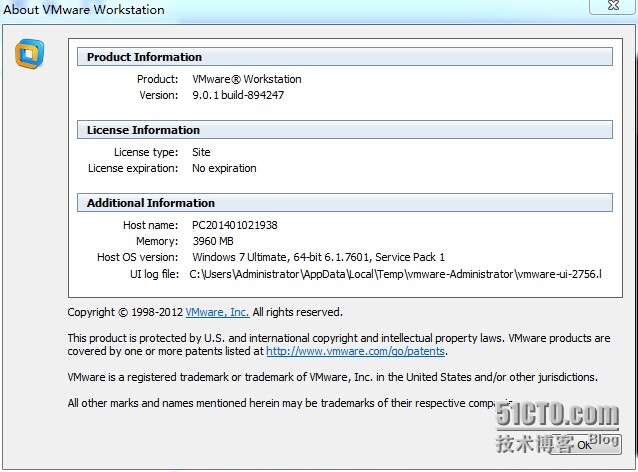
Task: Click the 'License expiration:' label
Action: [133, 168]
